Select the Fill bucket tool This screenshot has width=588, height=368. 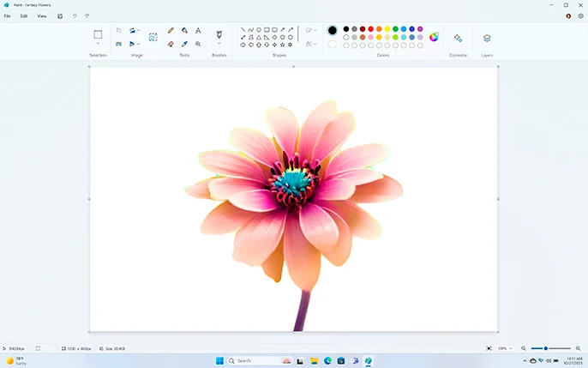point(184,30)
